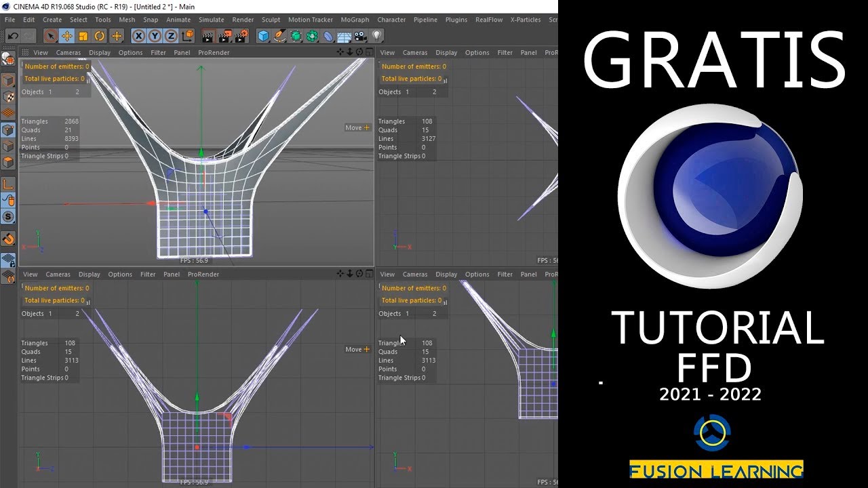Toggle the Z axis lock
Screen dimensions: 868x488
172,36
